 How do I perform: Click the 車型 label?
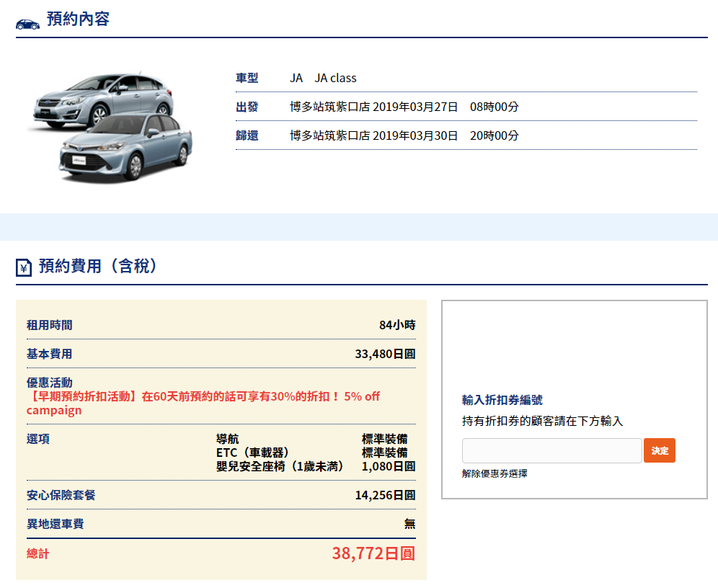point(247,79)
